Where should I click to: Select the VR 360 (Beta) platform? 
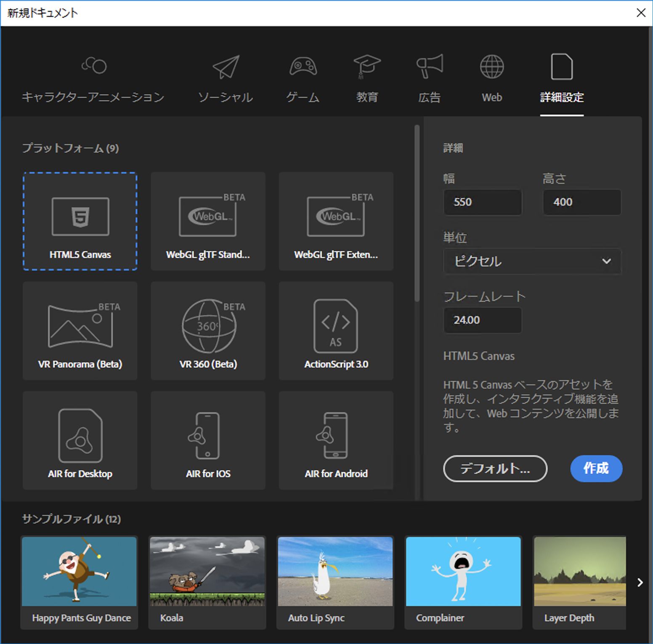pyautogui.click(x=208, y=331)
